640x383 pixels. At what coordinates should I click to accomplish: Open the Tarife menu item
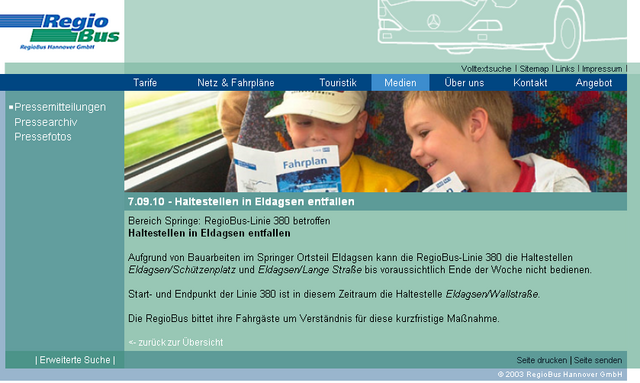click(145, 83)
